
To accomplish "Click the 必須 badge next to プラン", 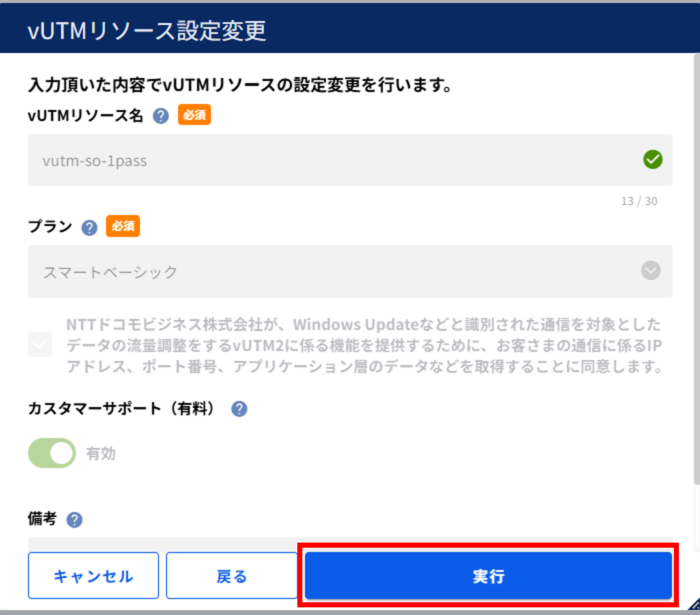I will point(123,226).
